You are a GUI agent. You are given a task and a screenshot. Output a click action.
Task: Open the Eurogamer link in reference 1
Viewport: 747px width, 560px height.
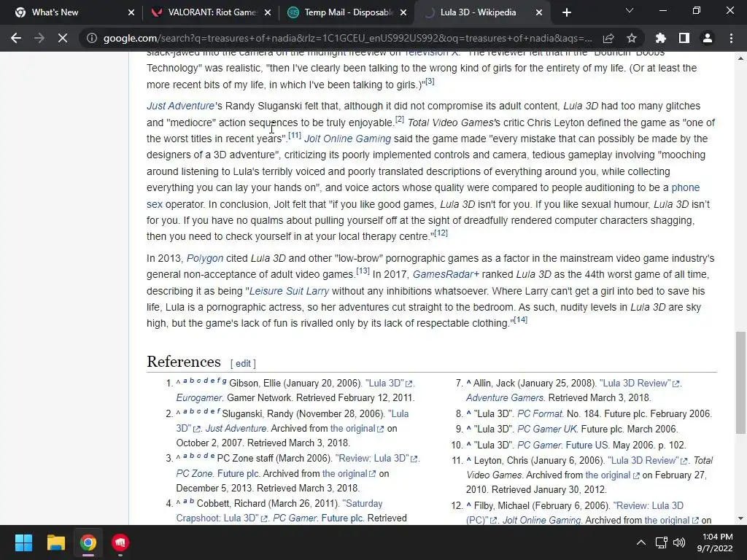[x=198, y=397]
